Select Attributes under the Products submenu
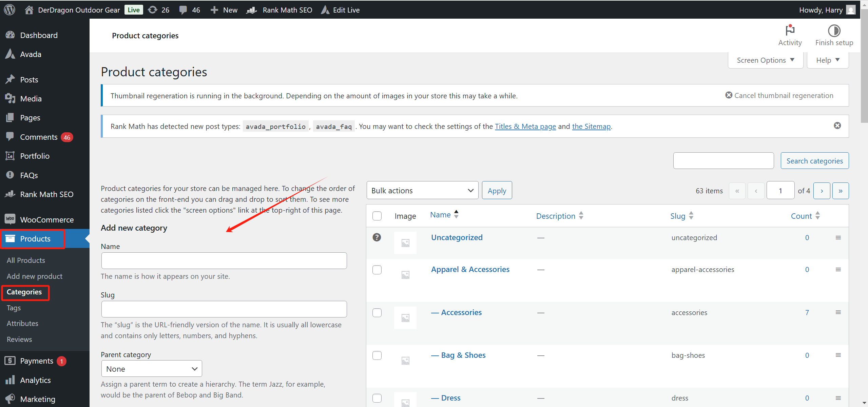Screen dimensions: 868x407 pyautogui.click(x=22, y=324)
